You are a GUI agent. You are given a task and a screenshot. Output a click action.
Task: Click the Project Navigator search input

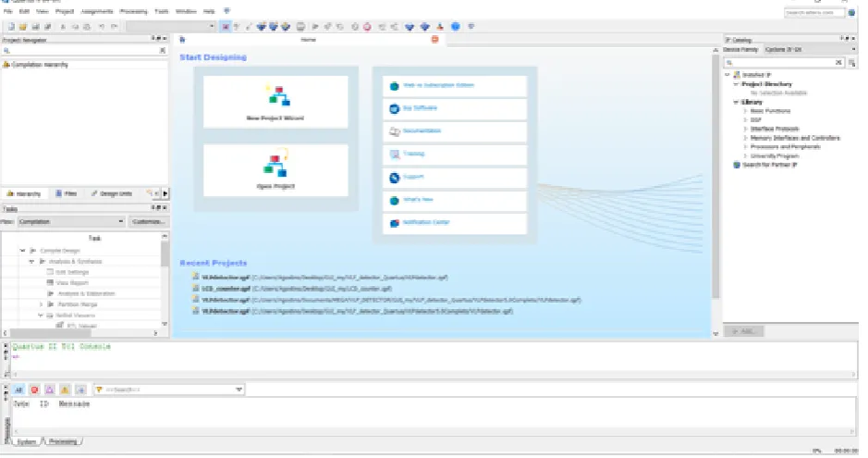coord(83,50)
